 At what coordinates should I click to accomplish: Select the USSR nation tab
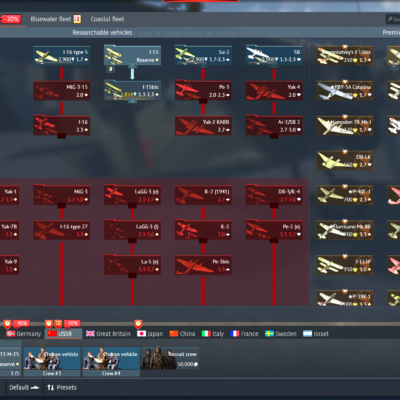click(63, 334)
